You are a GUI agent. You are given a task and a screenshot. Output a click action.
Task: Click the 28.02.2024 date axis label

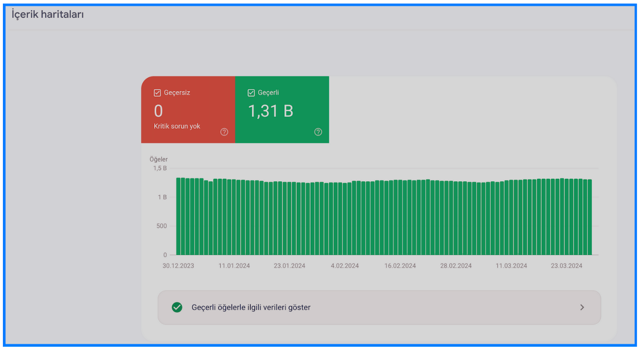click(x=456, y=266)
